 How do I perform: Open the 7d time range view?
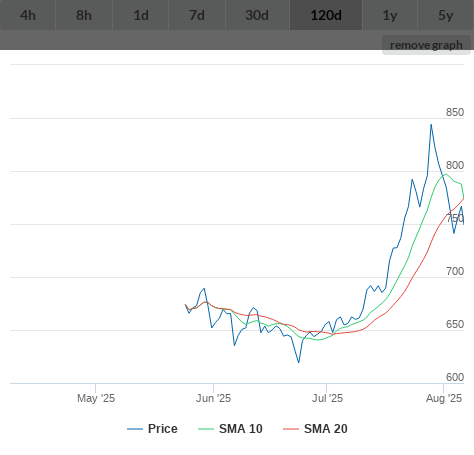(x=197, y=15)
